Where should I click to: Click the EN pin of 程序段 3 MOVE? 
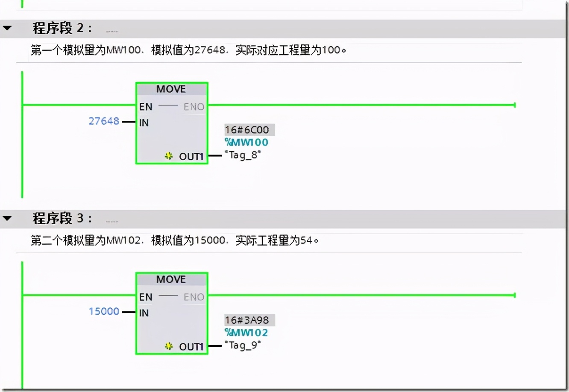[146, 297]
